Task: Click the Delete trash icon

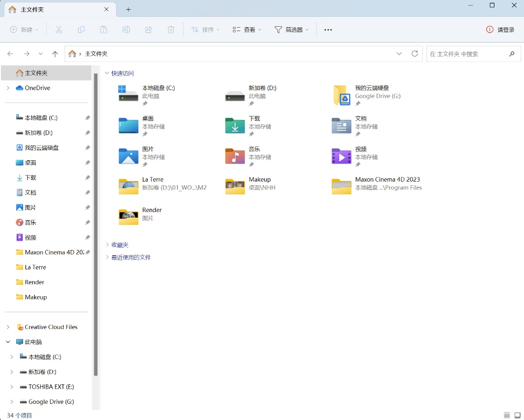Action: point(171,30)
